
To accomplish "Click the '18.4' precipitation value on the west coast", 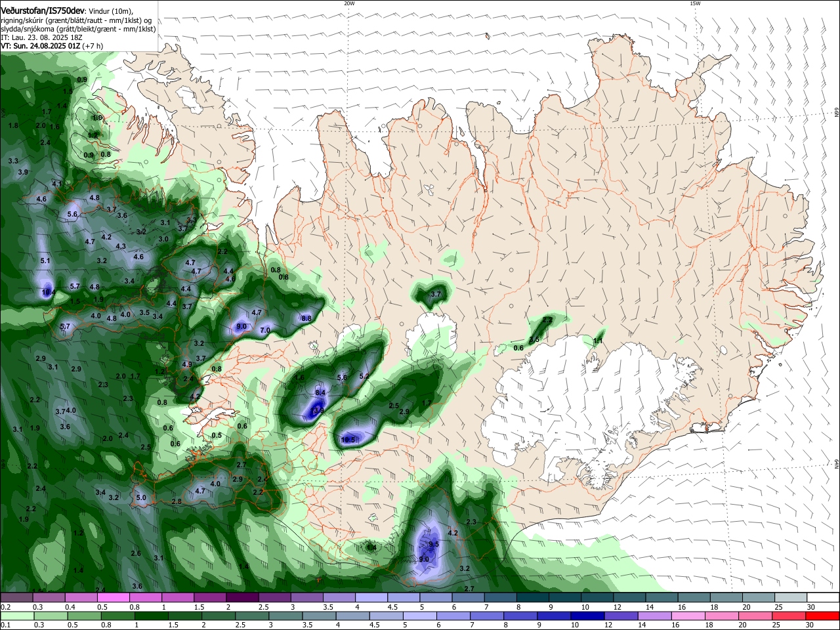I will (x=47, y=293).
